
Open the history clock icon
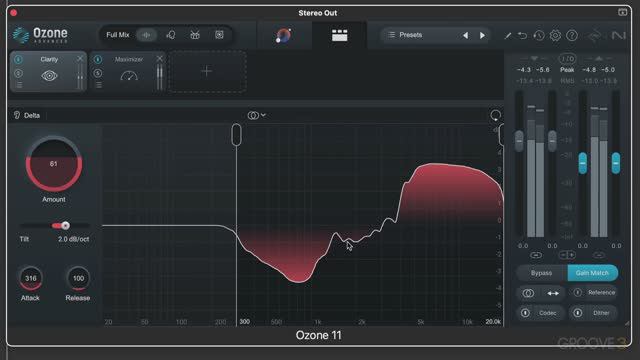coord(539,36)
